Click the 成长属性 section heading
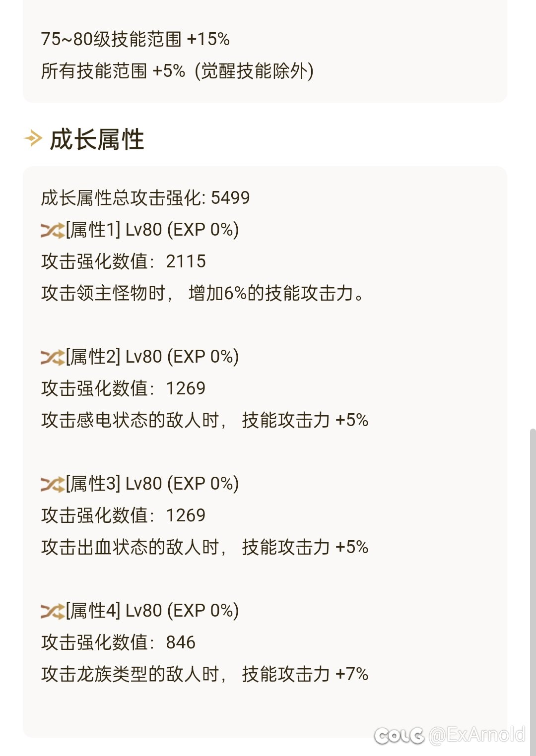536x756 pixels. pos(97,139)
